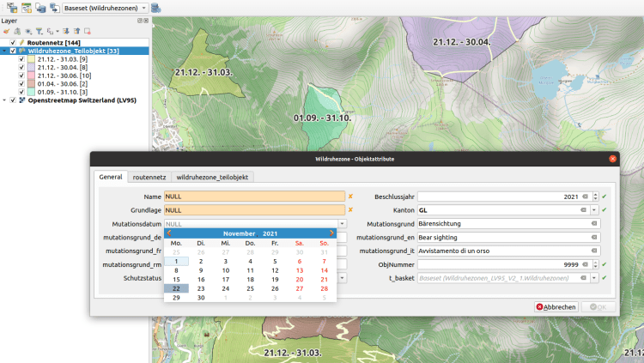
Task: Open the Baseset (Wildruhezonen) dataset dropdown
Action: (106, 8)
